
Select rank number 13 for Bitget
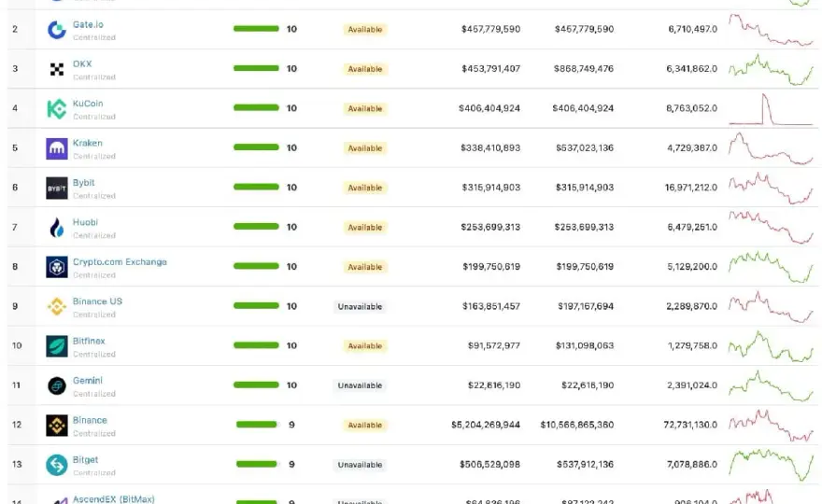click(x=17, y=464)
